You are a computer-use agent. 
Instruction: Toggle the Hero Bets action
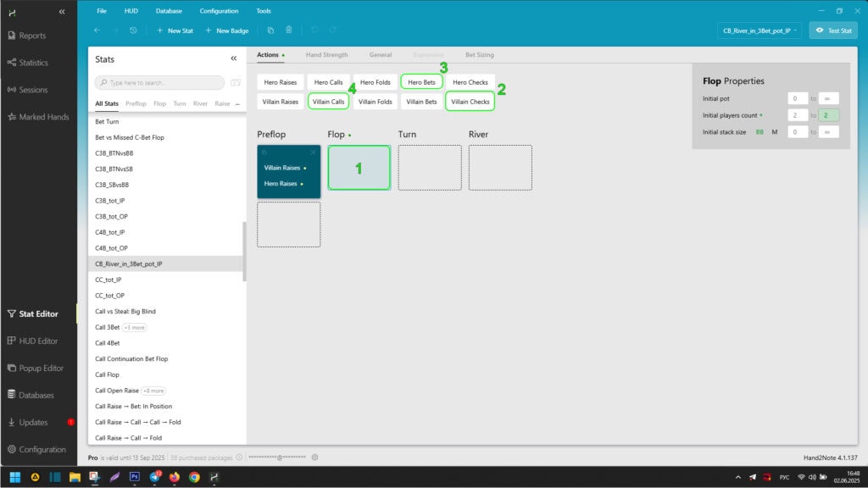[421, 82]
